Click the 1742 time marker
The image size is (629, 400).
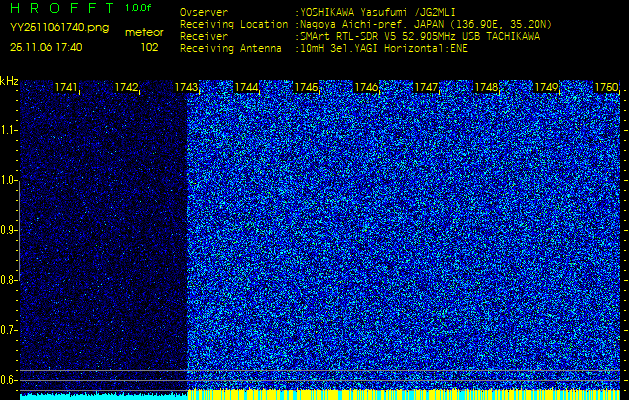tap(126, 87)
